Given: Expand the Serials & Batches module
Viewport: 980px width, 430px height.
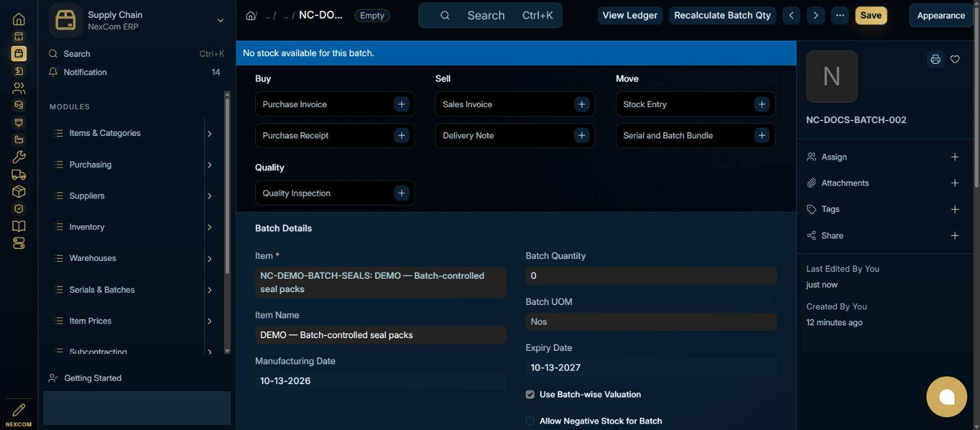Looking at the screenshot, I should [209, 290].
